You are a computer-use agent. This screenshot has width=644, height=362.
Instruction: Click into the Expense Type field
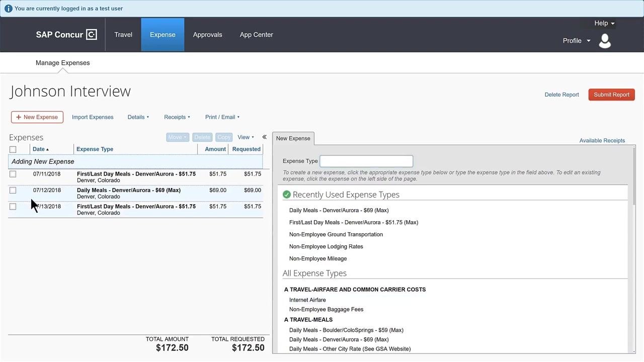[366, 161]
